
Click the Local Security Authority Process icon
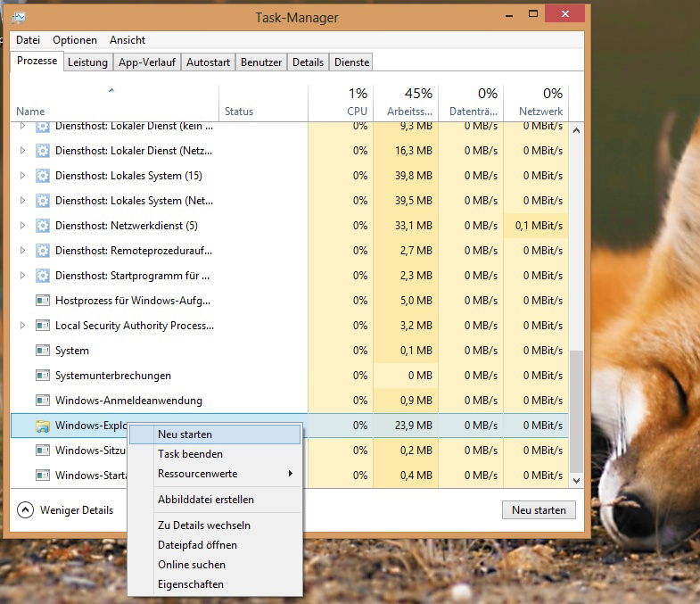tap(43, 326)
